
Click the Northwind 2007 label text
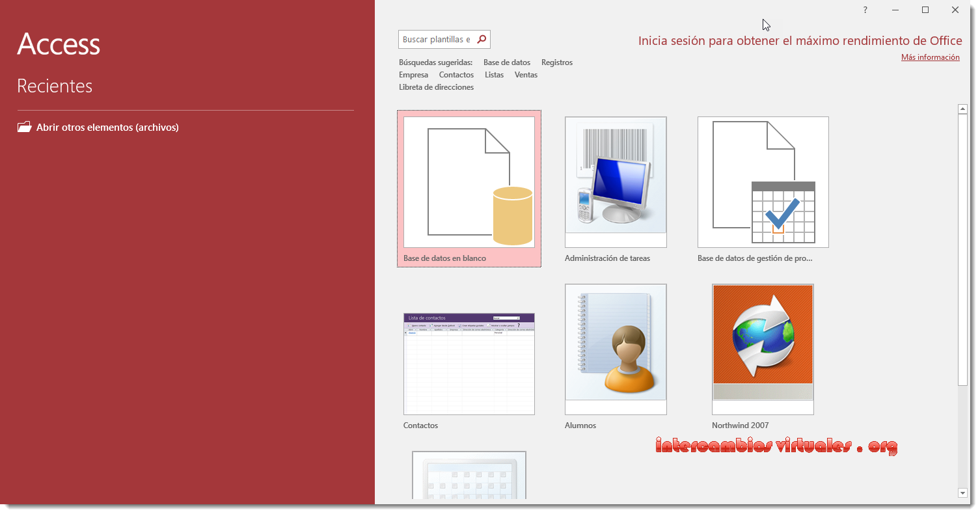coord(740,426)
